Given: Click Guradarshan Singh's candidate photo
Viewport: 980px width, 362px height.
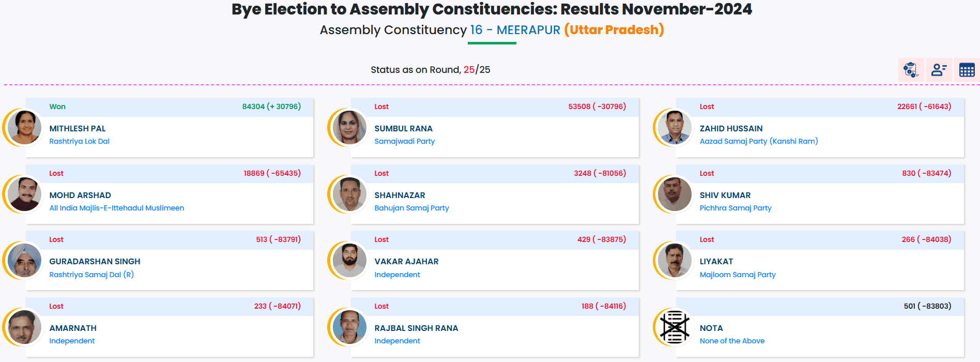Looking at the screenshot, I should click(24, 260).
